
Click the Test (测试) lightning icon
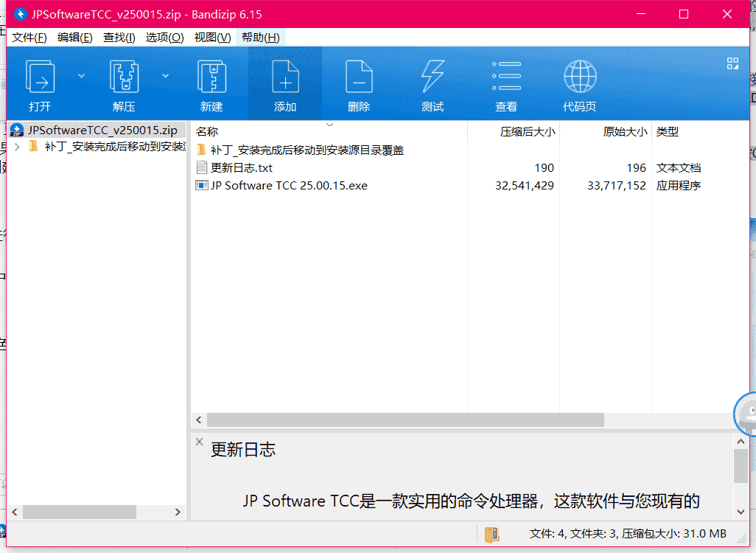[x=433, y=76]
